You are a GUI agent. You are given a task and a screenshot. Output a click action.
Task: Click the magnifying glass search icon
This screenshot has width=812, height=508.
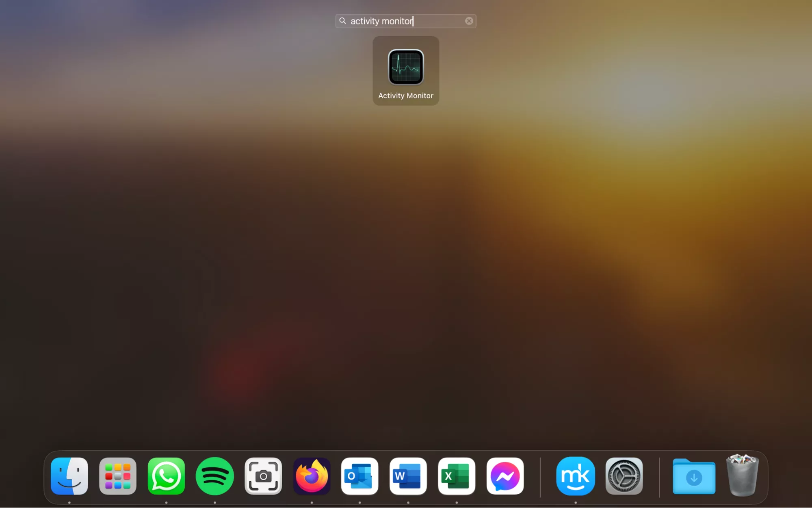click(342, 21)
